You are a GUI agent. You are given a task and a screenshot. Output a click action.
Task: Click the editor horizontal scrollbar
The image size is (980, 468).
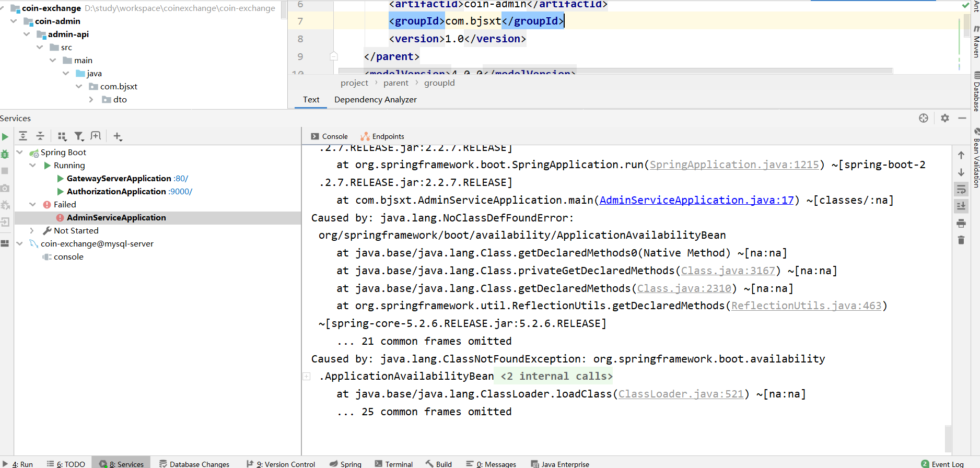(616, 71)
